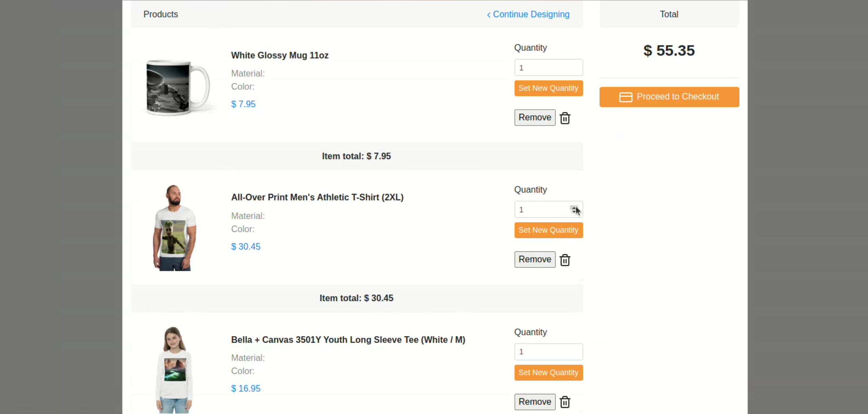Open the Youth Long Sleeve Tee thumbnail
The height and width of the screenshot is (414, 868).
(174, 370)
